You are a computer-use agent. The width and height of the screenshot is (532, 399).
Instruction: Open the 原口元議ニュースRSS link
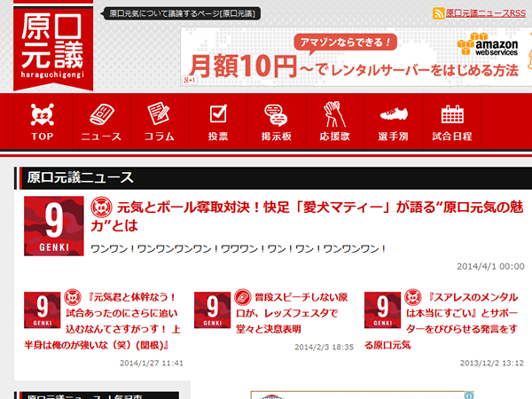[485, 13]
